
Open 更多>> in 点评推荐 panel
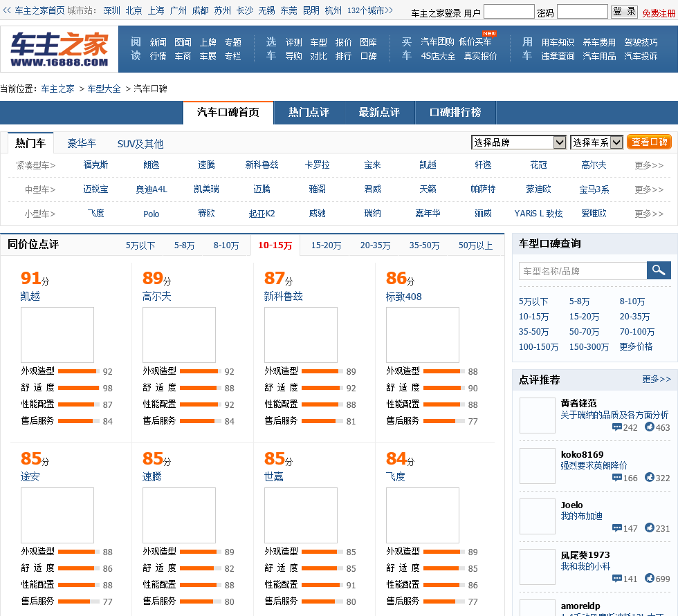point(657,380)
